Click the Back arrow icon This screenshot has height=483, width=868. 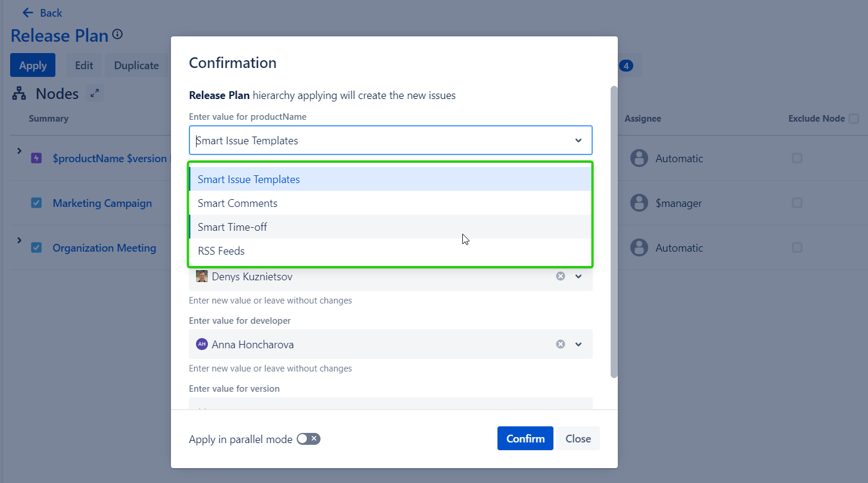[27, 13]
